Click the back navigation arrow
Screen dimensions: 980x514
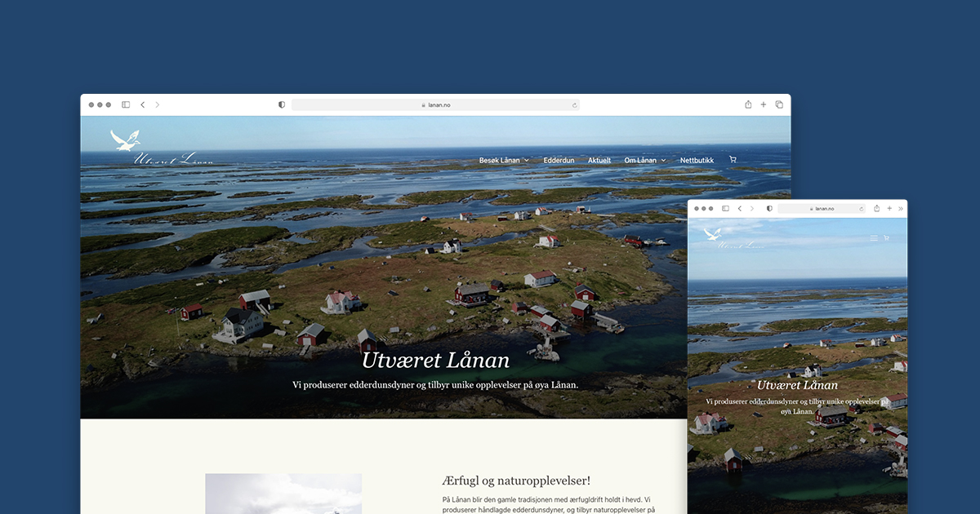[142, 104]
